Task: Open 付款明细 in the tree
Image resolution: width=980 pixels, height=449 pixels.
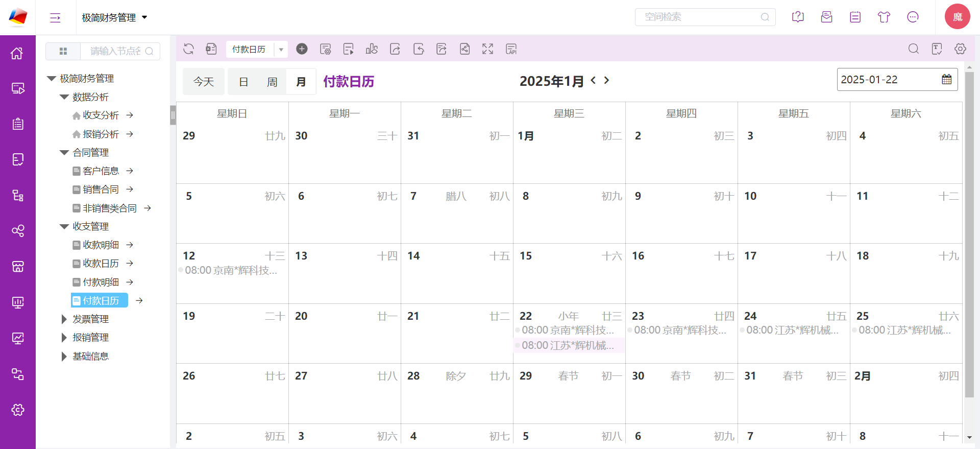Action: pos(101,282)
